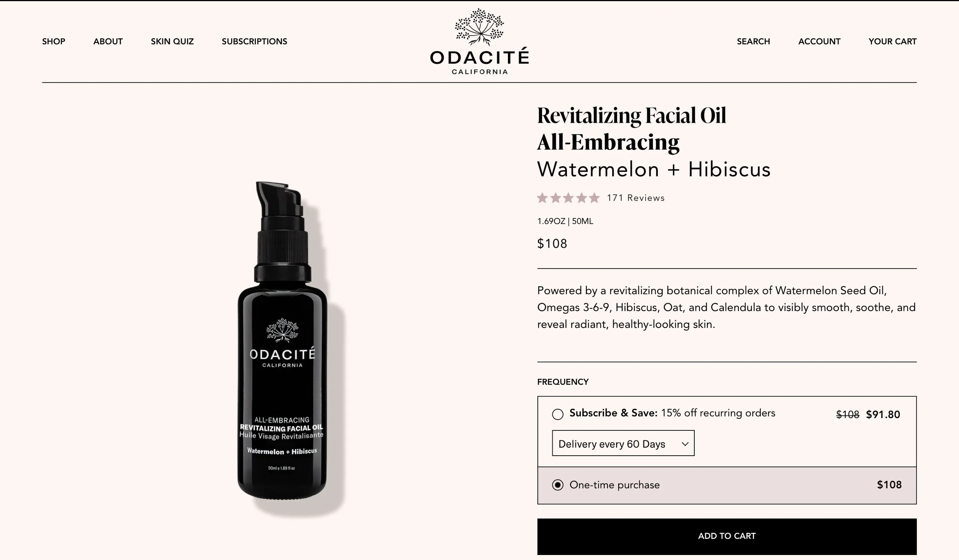This screenshot has width=959, height=560.
Task: Click the fifth review star
Action: point(594,198)
